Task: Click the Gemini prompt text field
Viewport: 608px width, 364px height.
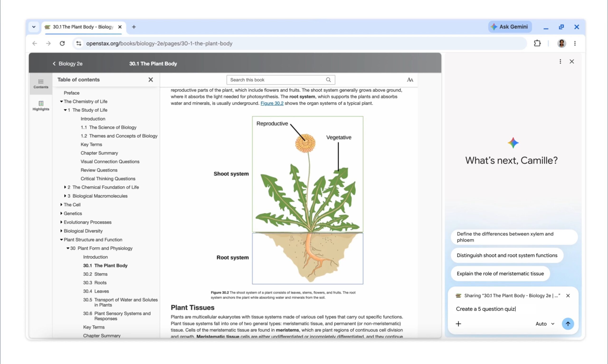Action: pyautogui.click(x=513, y=309)
